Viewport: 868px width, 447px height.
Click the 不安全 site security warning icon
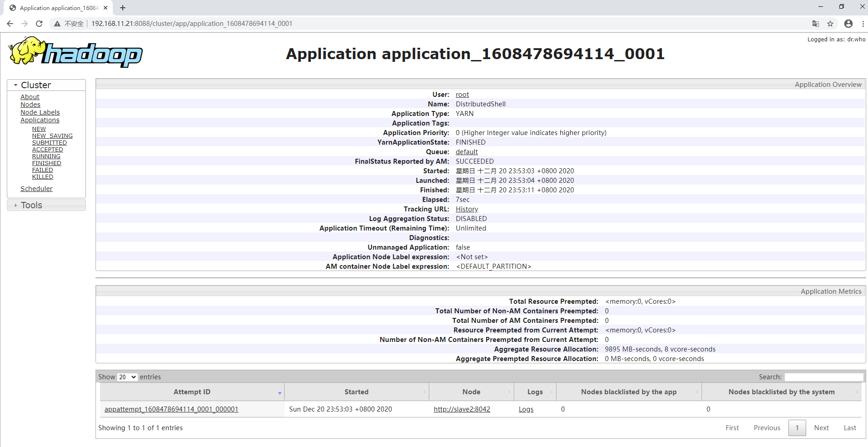57,23
